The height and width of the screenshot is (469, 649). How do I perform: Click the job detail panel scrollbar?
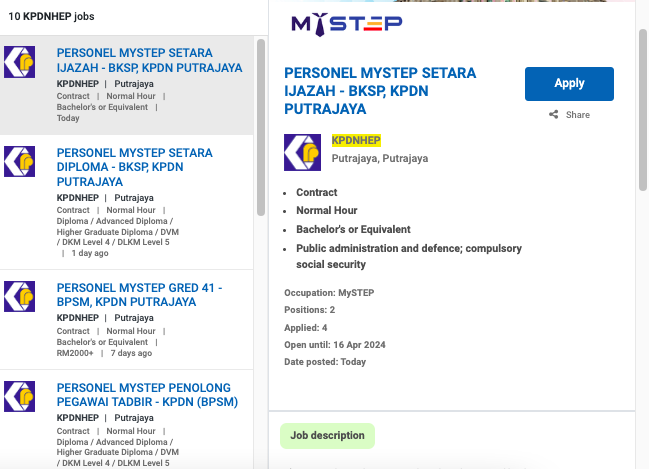coord(642,110)
